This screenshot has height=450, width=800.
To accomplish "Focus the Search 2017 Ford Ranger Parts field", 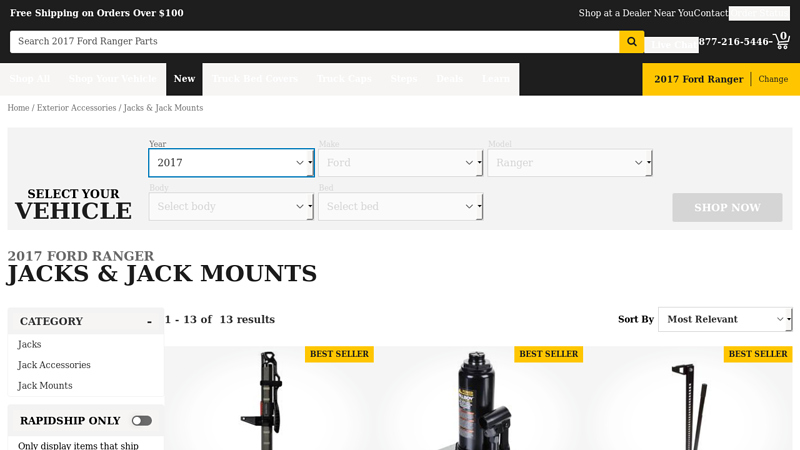I will [x=314, y=42].
